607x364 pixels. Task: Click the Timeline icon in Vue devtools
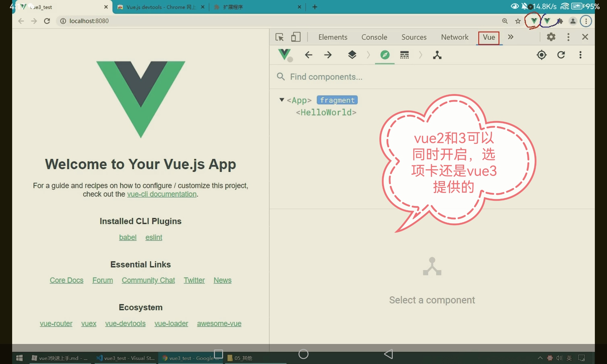(x=404, y=55)
